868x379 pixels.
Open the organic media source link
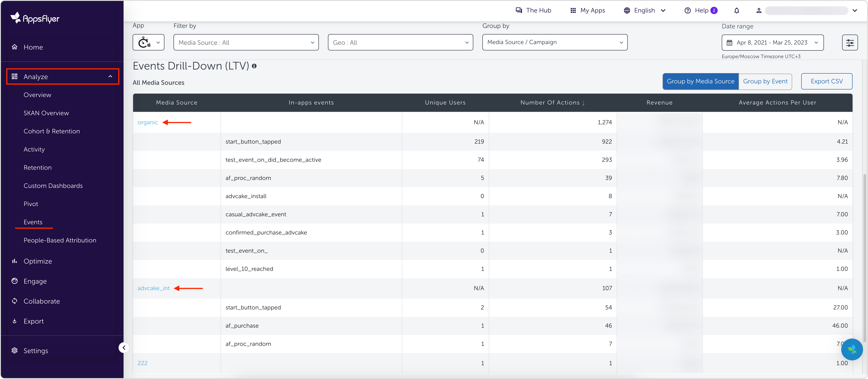(148, 122)
